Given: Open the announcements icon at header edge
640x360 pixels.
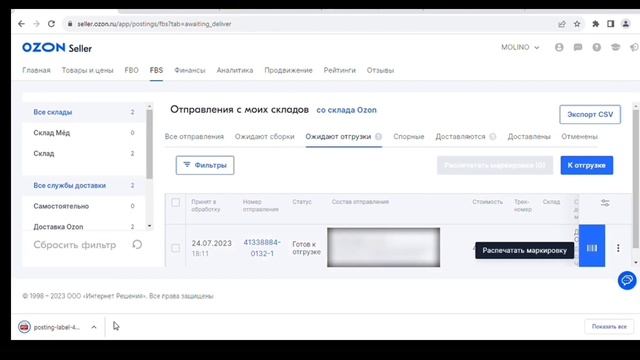Looking at the screenshot, I should pyautogui.click(x=634, y=47).
